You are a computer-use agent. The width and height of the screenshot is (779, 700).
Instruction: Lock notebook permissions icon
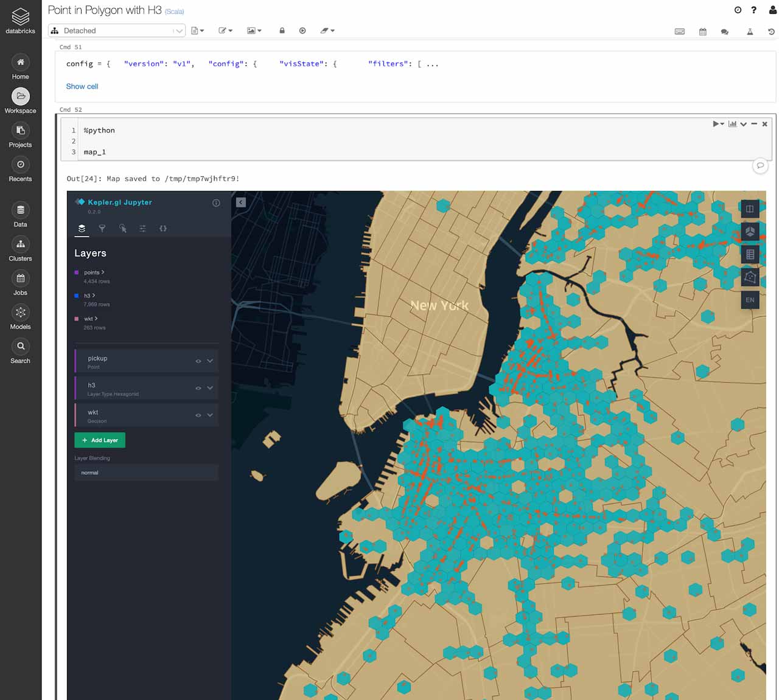[282, 30]
